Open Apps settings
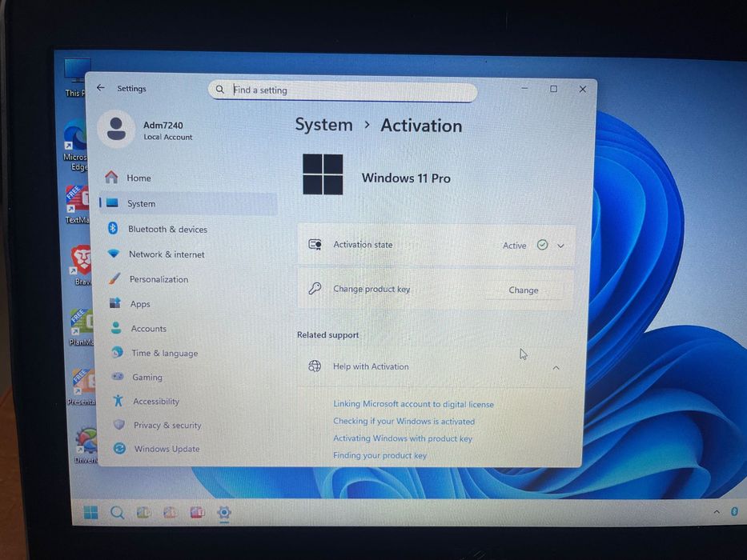 pyautogui.click(x=140, y=304)
